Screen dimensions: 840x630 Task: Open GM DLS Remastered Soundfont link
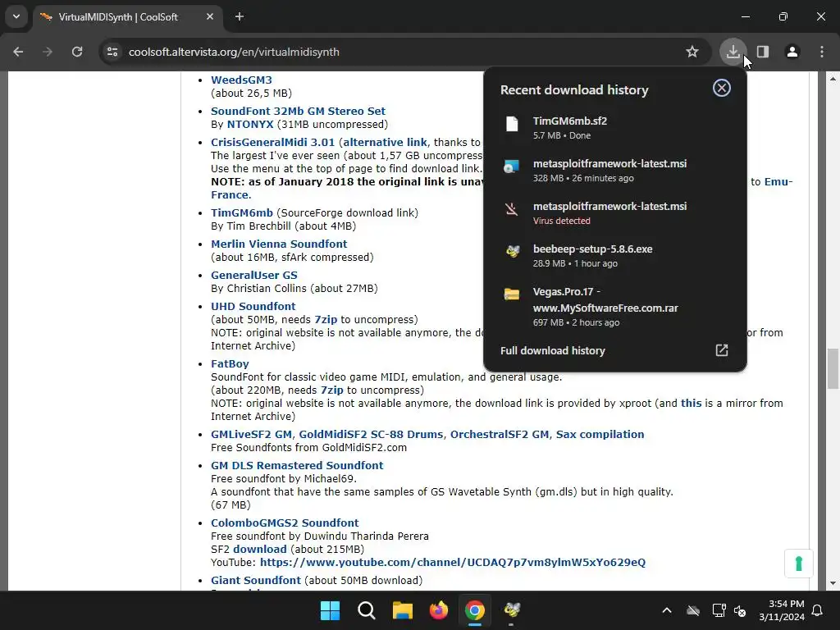(297, 466)
